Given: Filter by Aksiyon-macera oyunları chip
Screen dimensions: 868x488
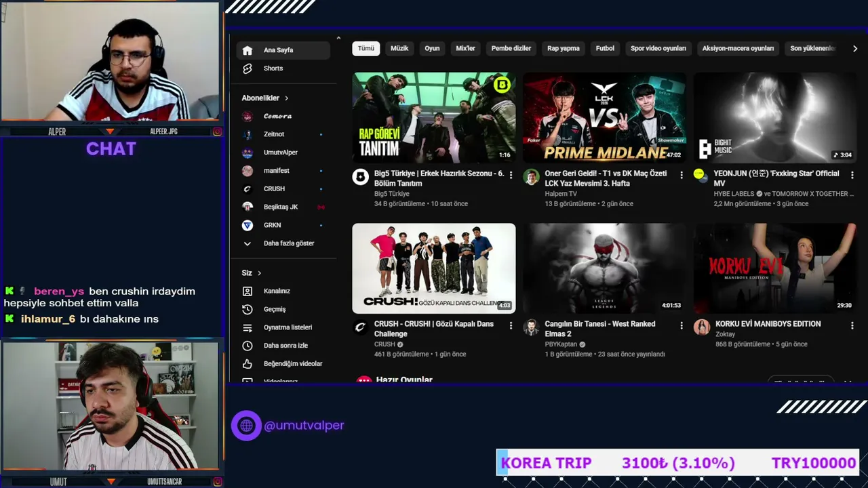Looking at the screenshot, I should (738, 49).
